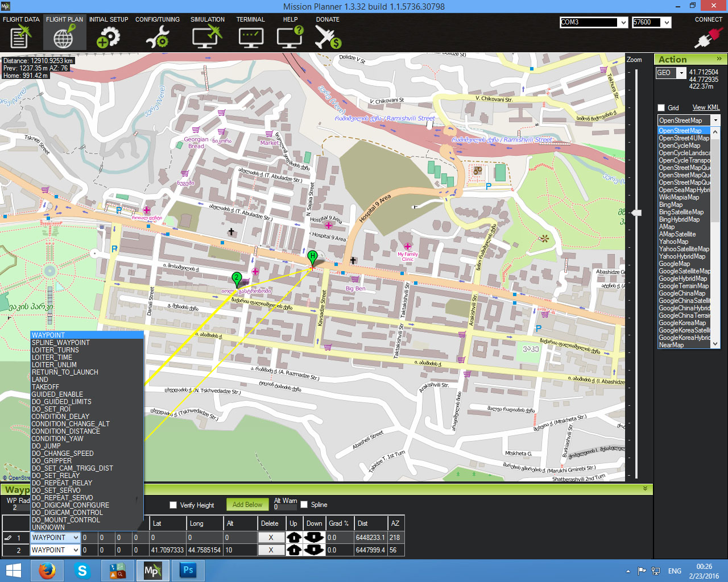Viewport: 728px width, 582px height.
Task: Enable the Spline checkbox
Action: click(304, 505)
